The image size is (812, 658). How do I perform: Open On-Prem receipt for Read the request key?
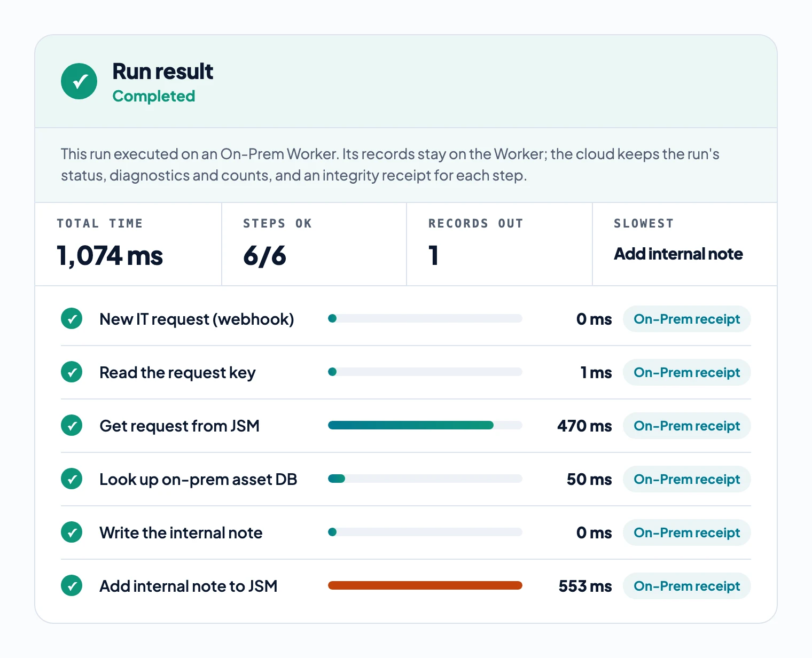pos(687,372)
